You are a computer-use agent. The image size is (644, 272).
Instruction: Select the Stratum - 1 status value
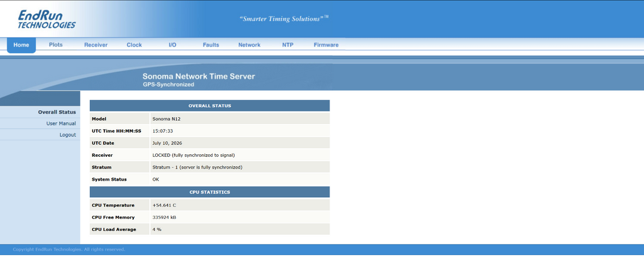pos(197,167)
